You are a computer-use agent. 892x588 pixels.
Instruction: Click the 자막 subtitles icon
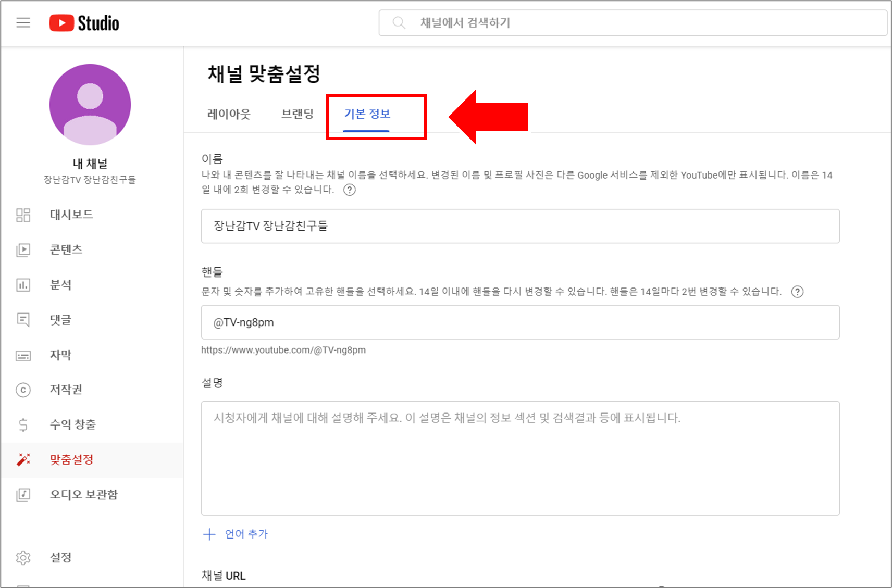click(x=23, y=355)
